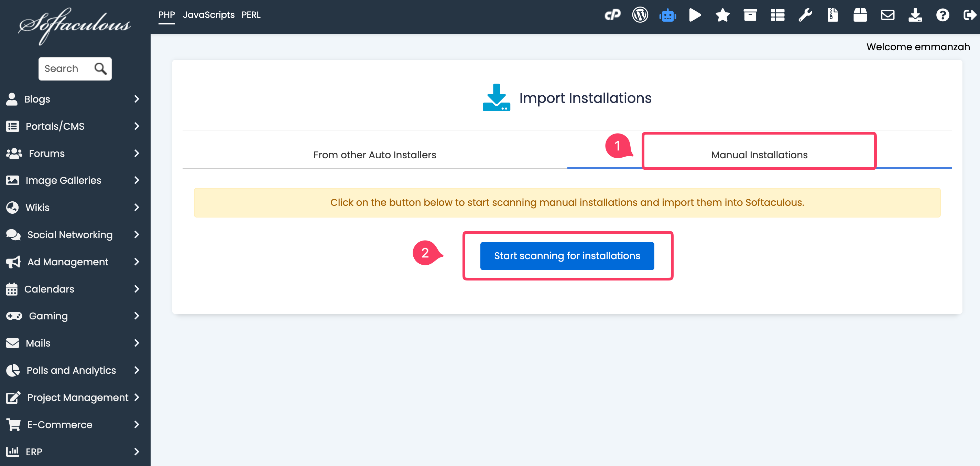
Task: Expand the ERP category chevron
Action: [137, 452]
